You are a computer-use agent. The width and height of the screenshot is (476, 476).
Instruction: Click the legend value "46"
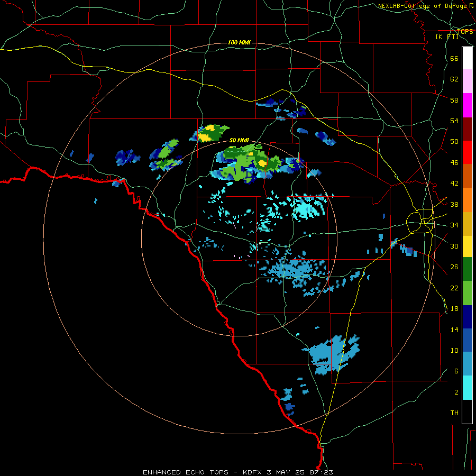(454, 163)
